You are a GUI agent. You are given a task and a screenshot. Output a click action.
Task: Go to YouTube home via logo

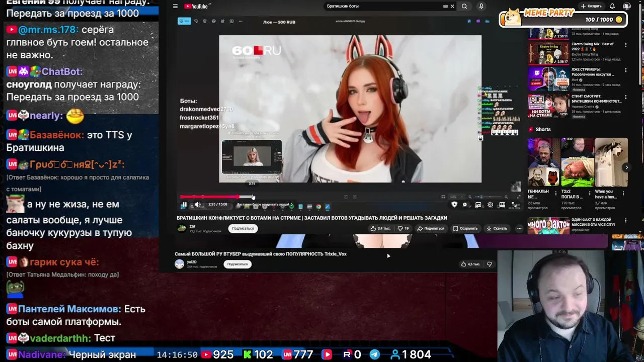(x=196, y=7)
